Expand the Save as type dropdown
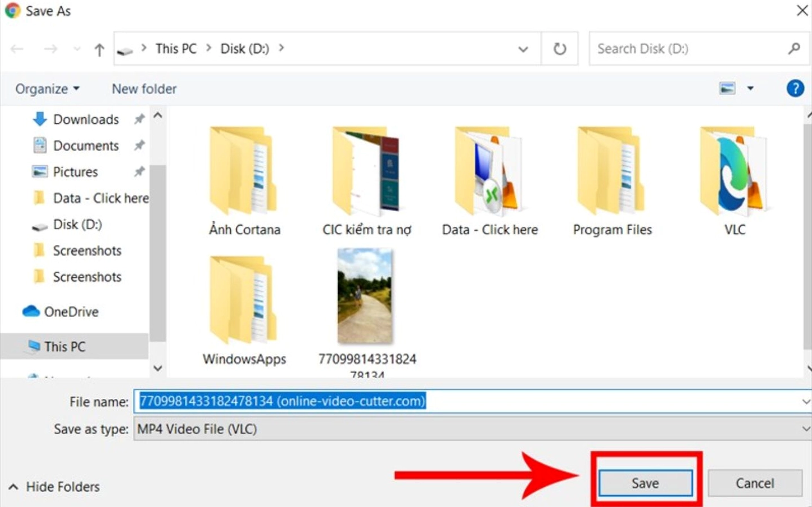812x507 pixels. pos(804,429)
